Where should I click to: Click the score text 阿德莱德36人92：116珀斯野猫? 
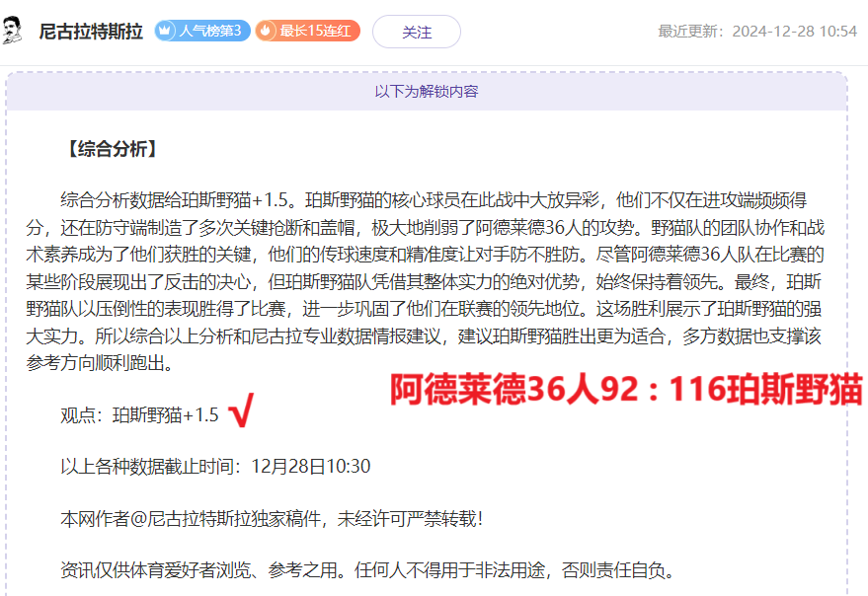pos(626,389)
